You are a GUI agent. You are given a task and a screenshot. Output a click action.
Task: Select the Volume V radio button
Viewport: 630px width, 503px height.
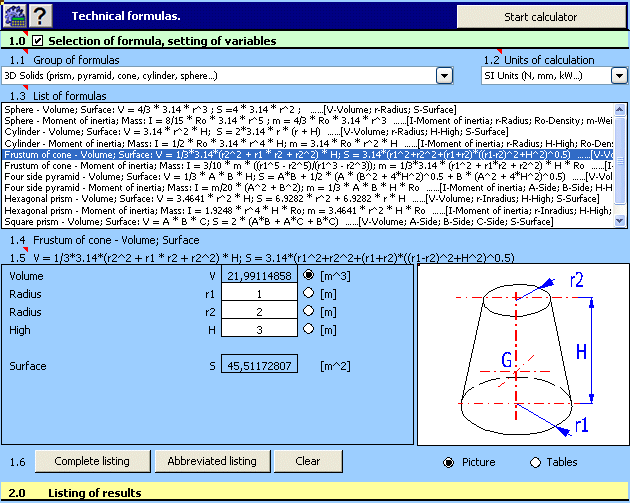click(x=308, y=275)
